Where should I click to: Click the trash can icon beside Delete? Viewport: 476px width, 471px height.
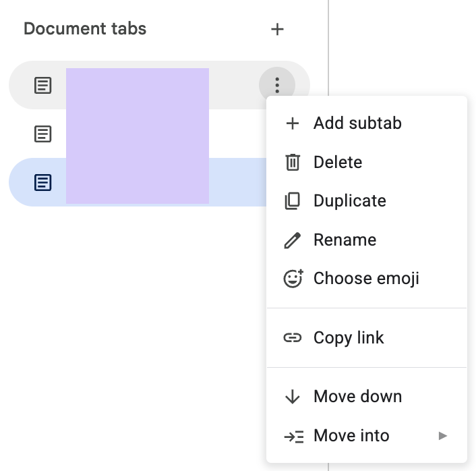tap(293, 162)
